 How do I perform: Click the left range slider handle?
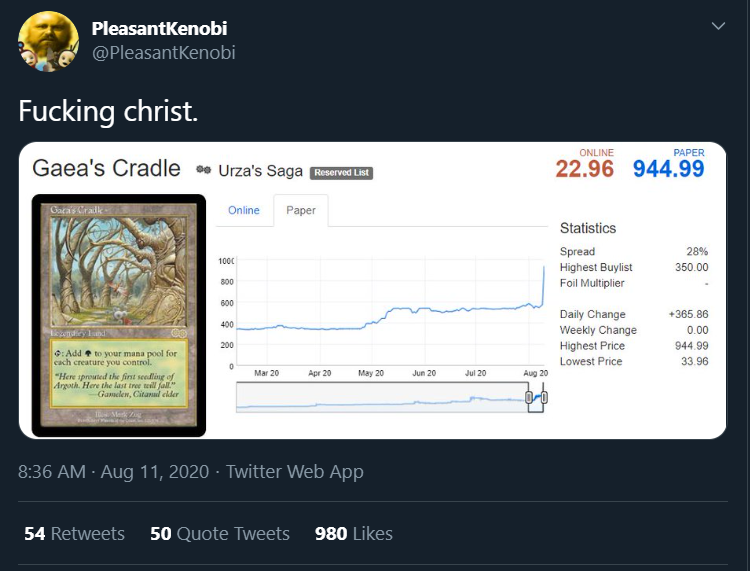pyautogui.click(x=529, y=398)
